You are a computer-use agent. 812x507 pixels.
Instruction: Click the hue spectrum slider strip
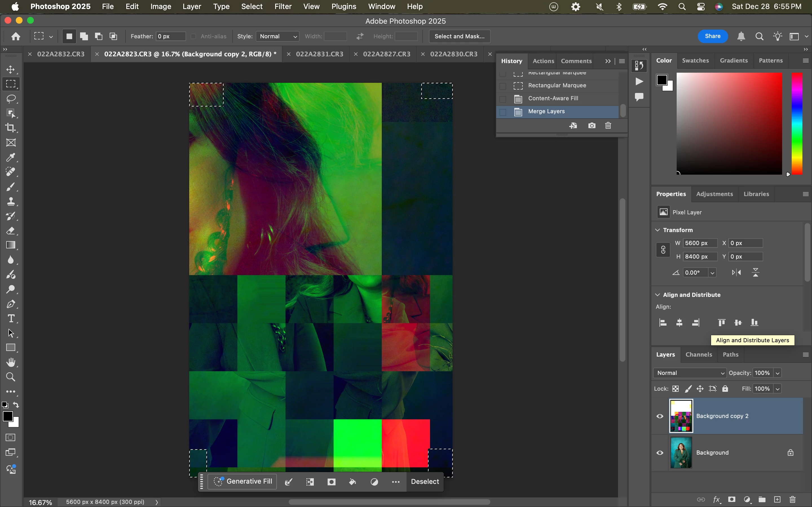point(797,123)
